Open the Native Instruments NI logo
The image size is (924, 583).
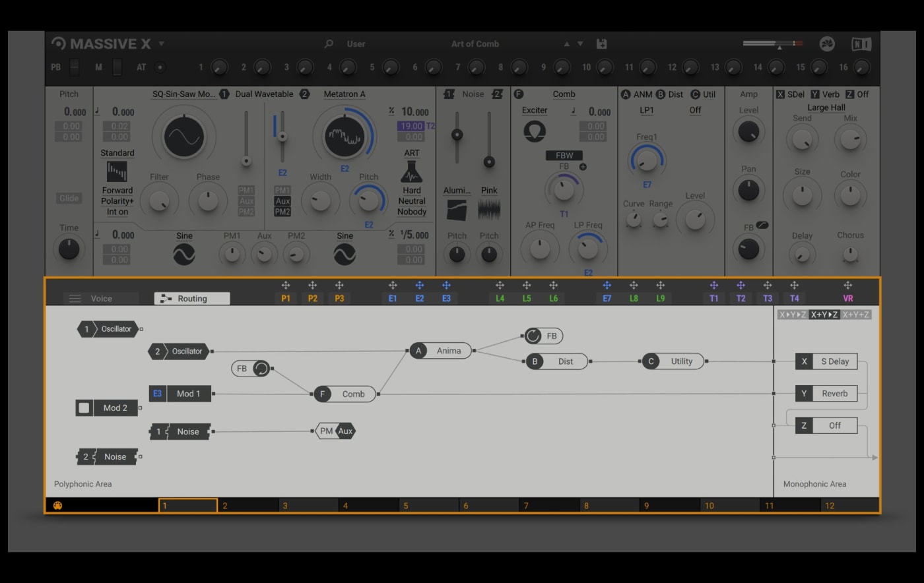point(861,44)
